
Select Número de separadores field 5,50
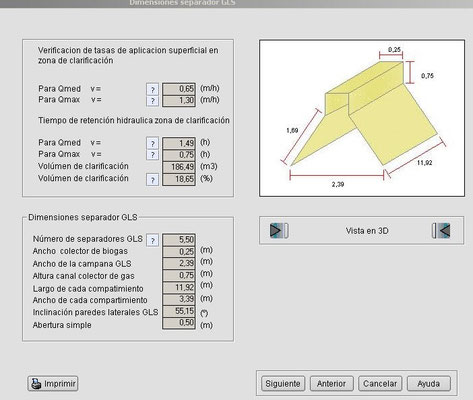(x=179, y=240)
